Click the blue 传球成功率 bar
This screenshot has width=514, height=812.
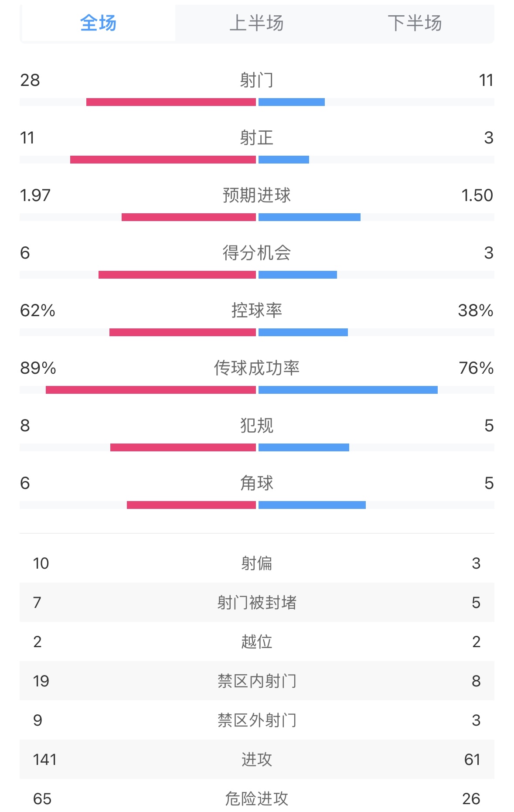348,390
